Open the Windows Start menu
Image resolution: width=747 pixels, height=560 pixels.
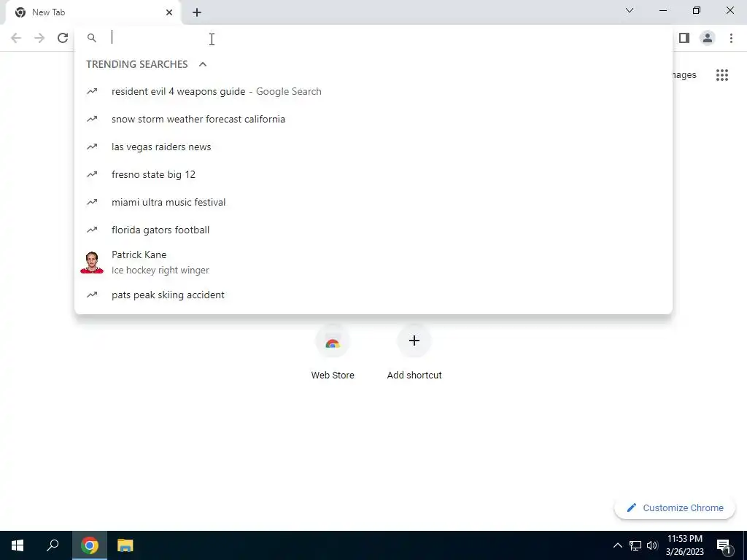pyautogui.click(x=18, y=545)
